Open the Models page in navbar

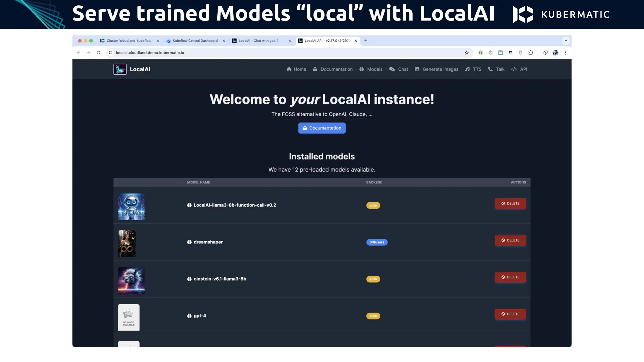[x=371, y=69]
